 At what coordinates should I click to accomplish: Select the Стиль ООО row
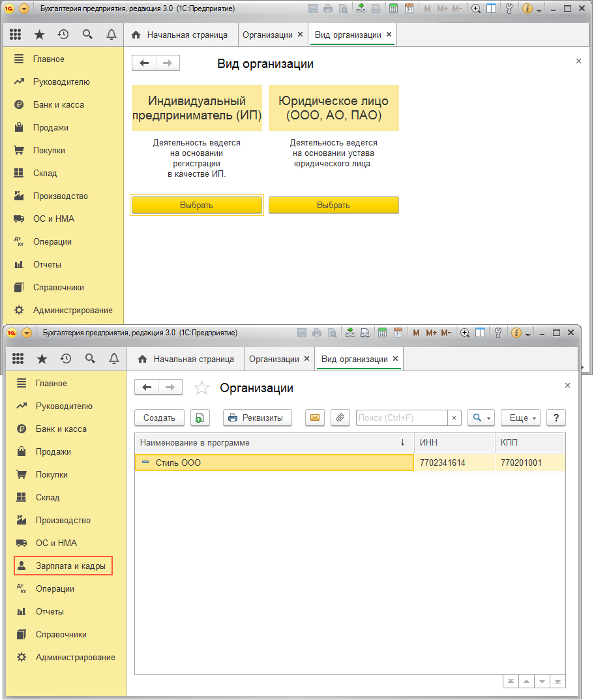[274, 463]
